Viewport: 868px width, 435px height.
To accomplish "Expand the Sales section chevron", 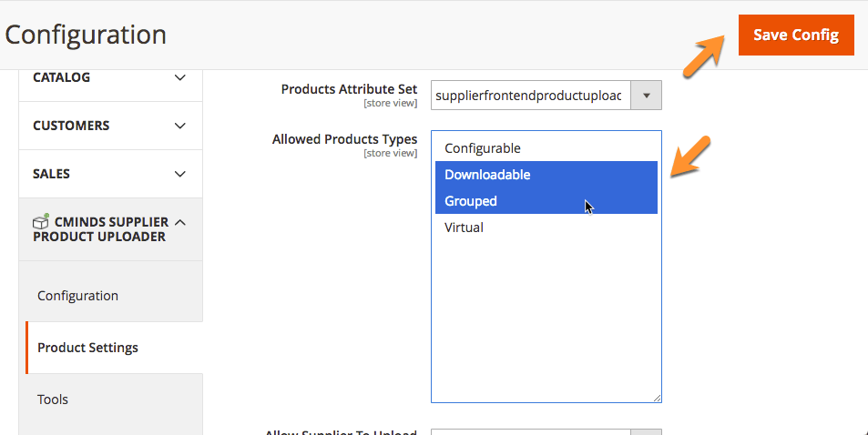I will [x=179, y=174].
